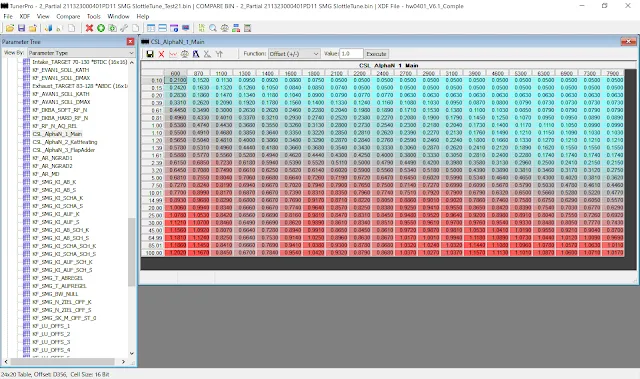This screenshot has height=379, width=640.
Task: Click the Value input field
Action: click(x=351, y=54)
